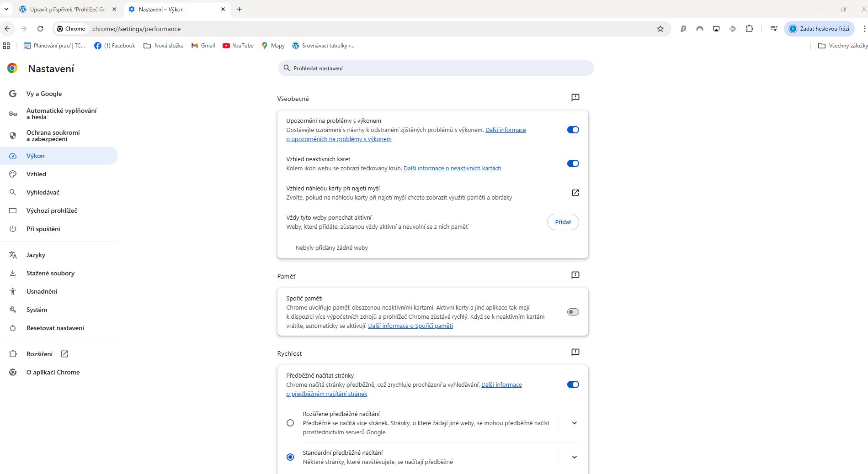Open a new tab with plus button
868x474 pixels.
click(239, 9)
